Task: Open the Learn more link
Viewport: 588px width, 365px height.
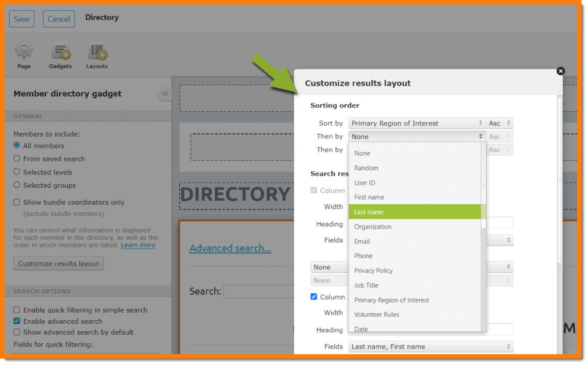Action: pyautogui.click(x=138, y=246)
